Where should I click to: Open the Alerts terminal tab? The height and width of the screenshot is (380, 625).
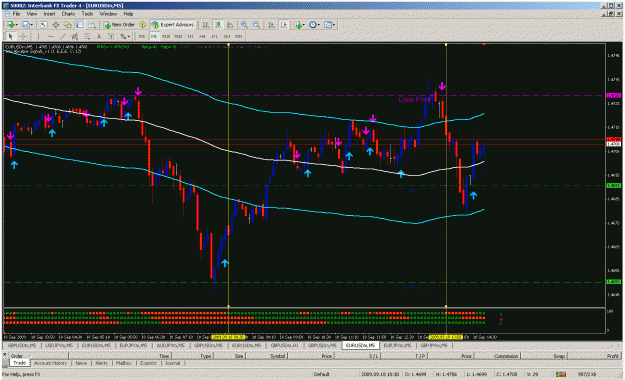(x=101, y=363)
